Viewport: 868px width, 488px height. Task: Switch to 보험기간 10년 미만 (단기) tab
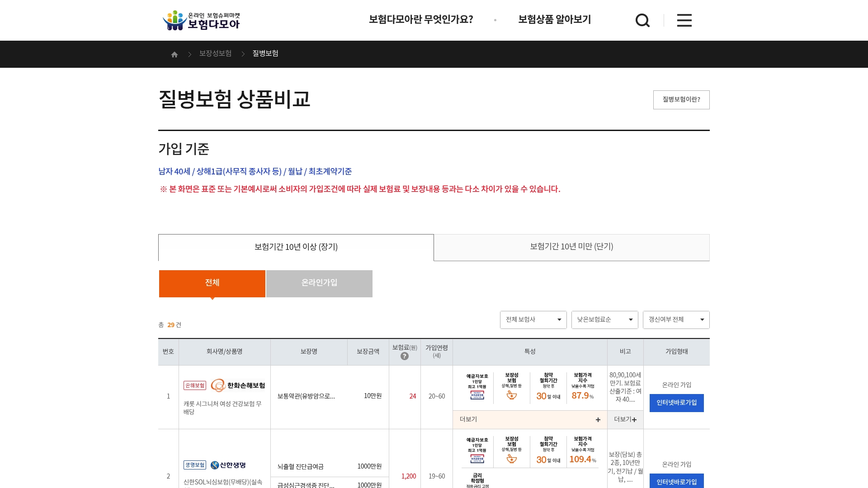coord(571,247)
